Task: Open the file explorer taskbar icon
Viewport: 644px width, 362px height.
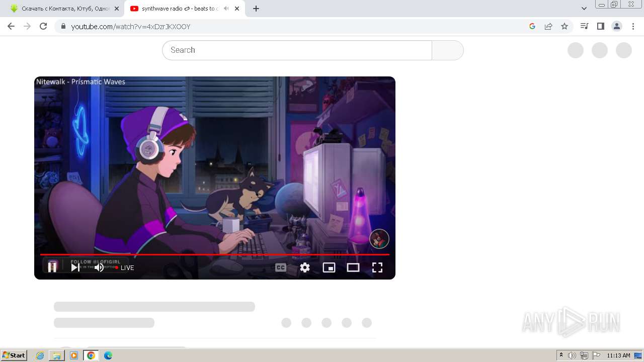Action: [57, 355]
